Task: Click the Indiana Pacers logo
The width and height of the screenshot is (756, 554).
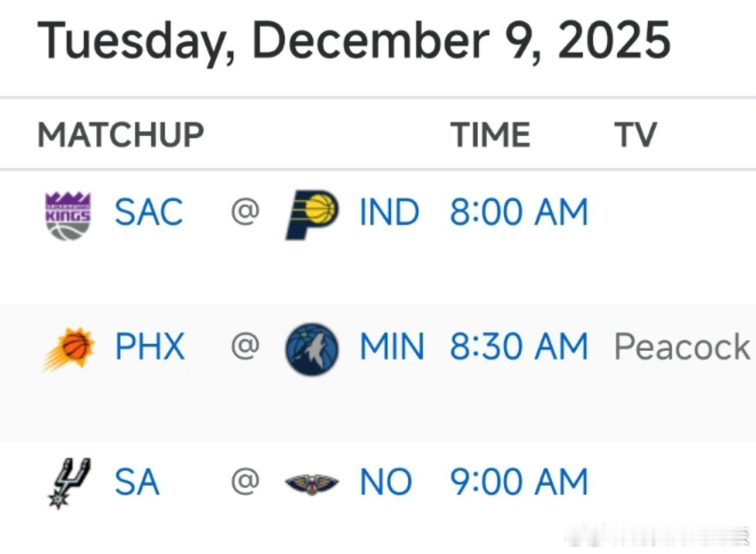Action: click(x=312, y=214)
